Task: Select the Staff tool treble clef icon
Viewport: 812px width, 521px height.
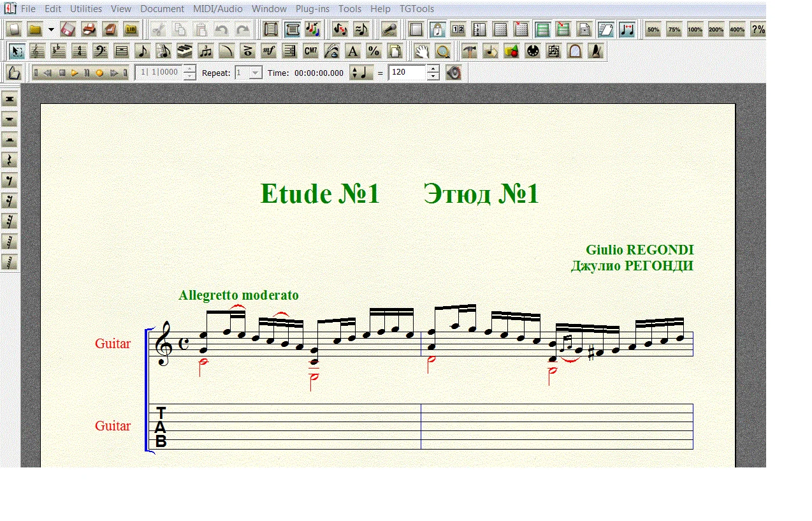Action: 38,51
